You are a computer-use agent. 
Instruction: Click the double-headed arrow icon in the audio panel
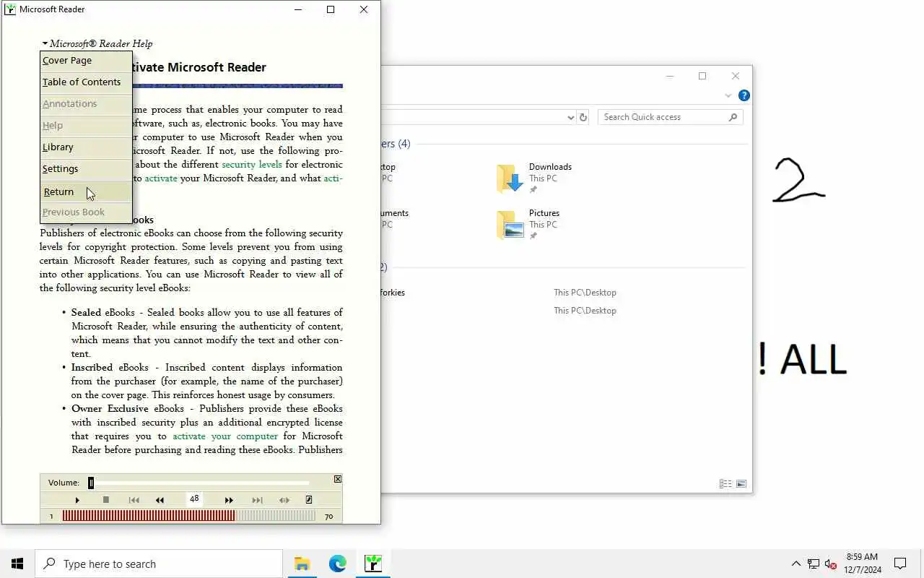pos(284,500)
